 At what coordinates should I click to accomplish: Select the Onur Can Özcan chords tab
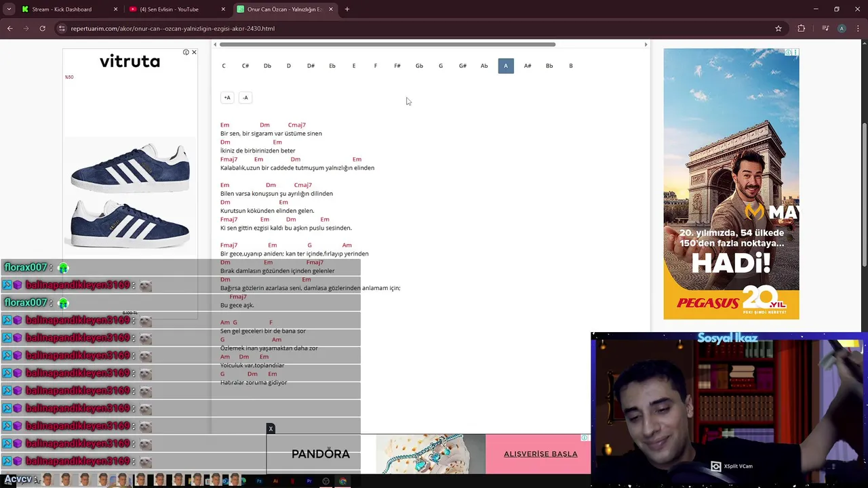[x=285, y=9]
